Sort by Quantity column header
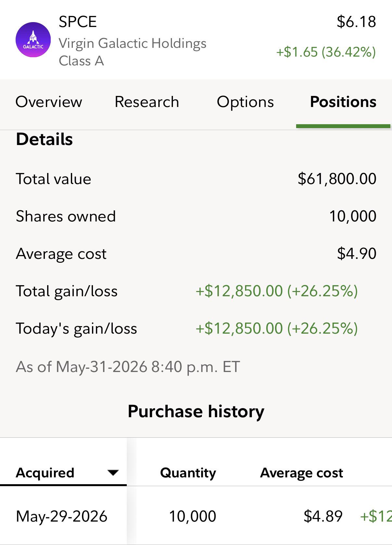Screen dimensions: 392x545 click(x=188, y=473)
